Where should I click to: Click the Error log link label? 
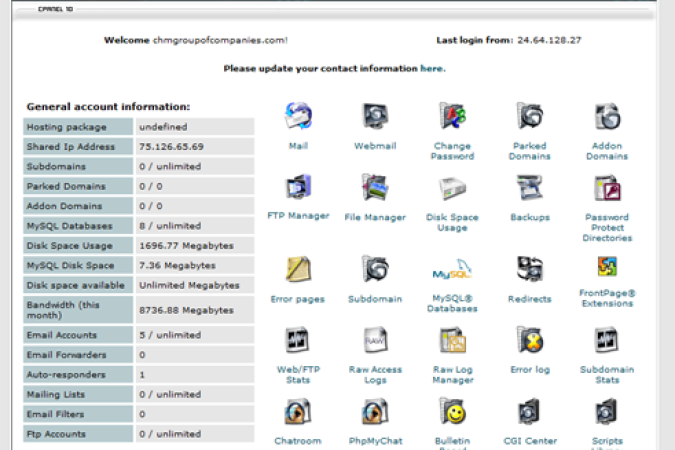point(529,370)
